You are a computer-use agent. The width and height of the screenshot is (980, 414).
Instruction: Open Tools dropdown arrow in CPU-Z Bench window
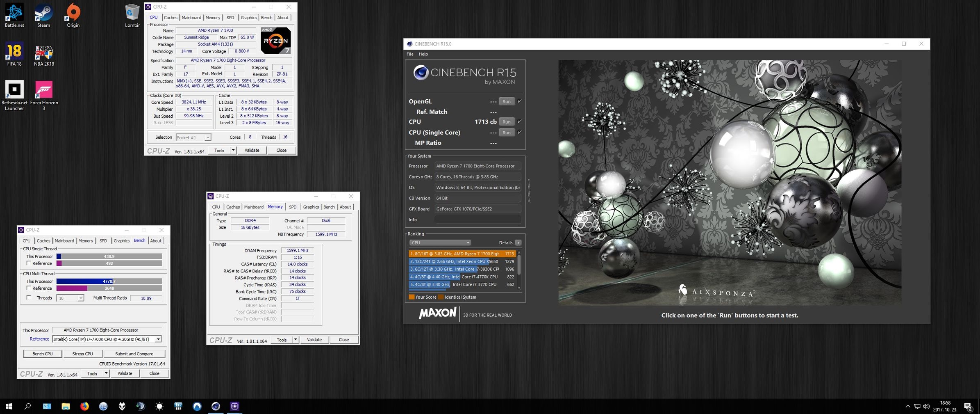click(x=106, y=373)
